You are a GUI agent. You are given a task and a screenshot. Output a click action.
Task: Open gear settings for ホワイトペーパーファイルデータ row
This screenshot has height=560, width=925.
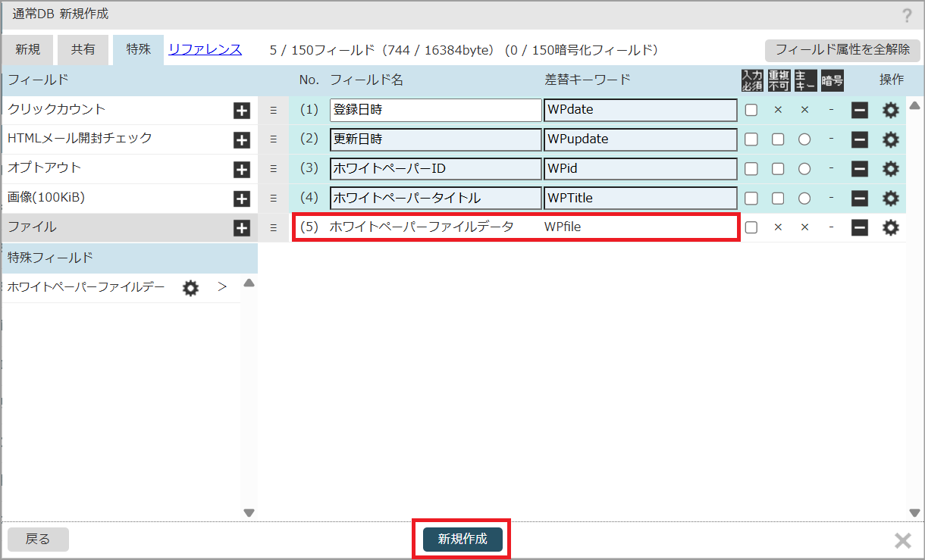(x=890, y=227)
